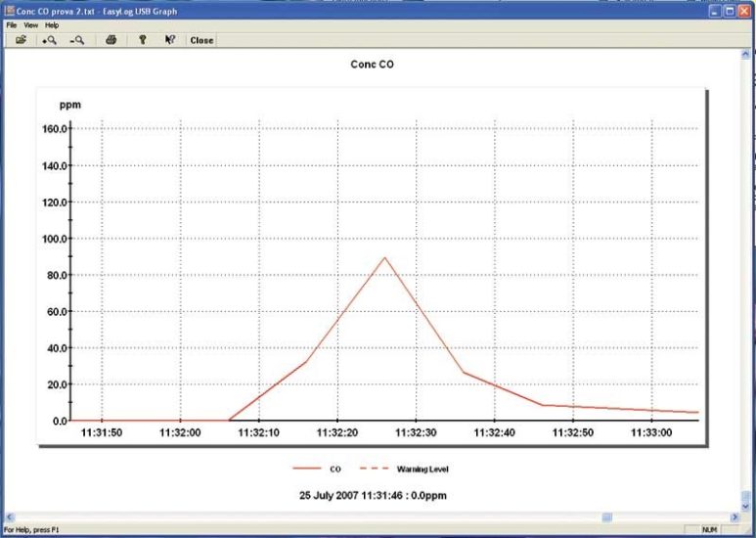
Task: Click the EasyLog app icon in title bar
Action: pyautogui.click(x=9, y=10)
